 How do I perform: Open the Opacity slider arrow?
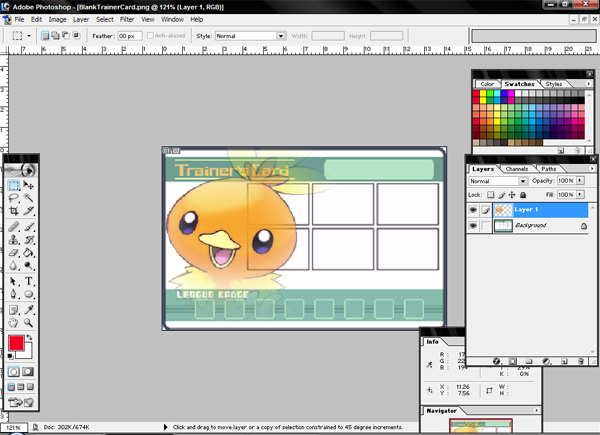pyautogui.click(x=580, y=180)
